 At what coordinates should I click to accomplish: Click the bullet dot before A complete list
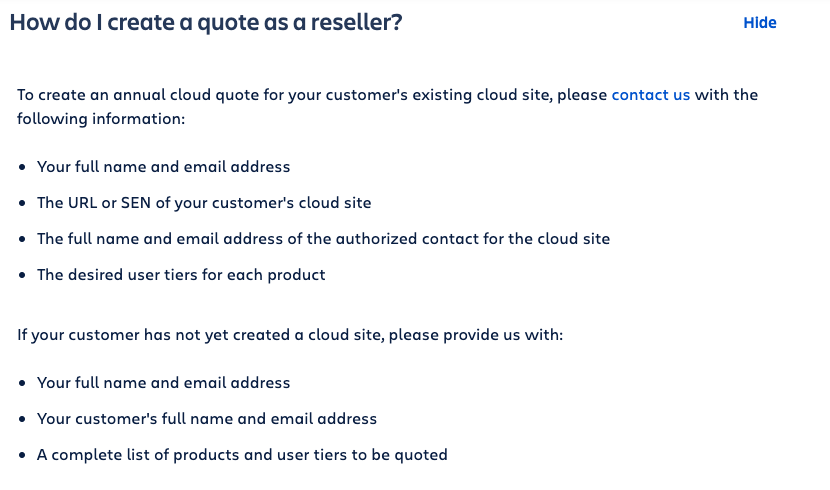click(x=22, y=455)
